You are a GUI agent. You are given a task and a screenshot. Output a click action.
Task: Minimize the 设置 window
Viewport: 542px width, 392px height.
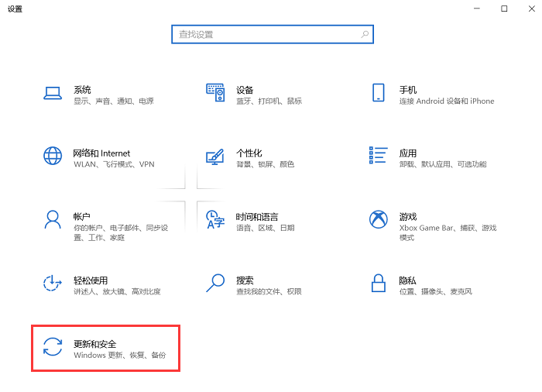pyautogui.click(x=477, y=9)
